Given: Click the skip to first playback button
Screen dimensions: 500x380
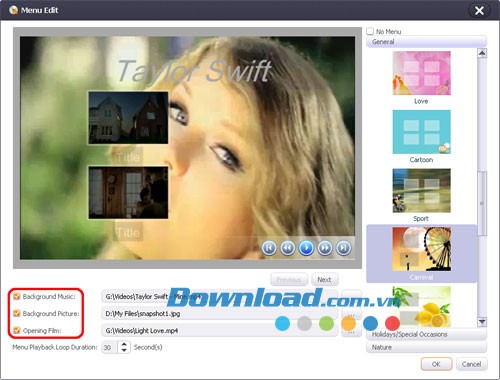Looking at the screenshot, I should 269,248.
